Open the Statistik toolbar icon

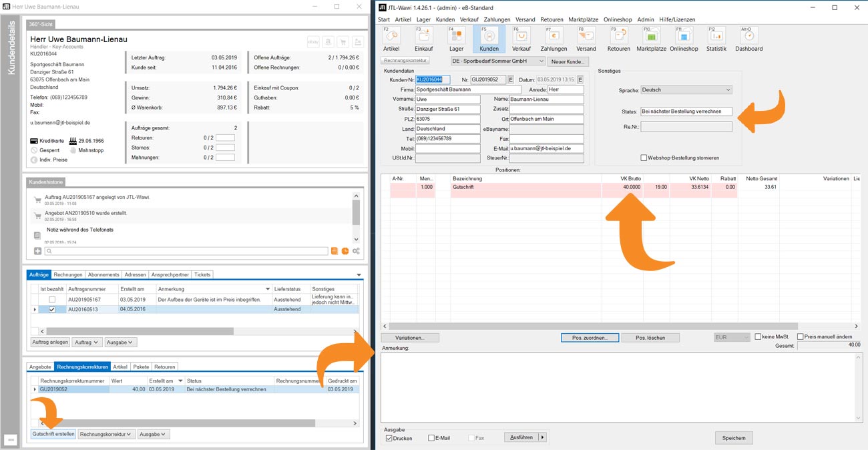716,39
